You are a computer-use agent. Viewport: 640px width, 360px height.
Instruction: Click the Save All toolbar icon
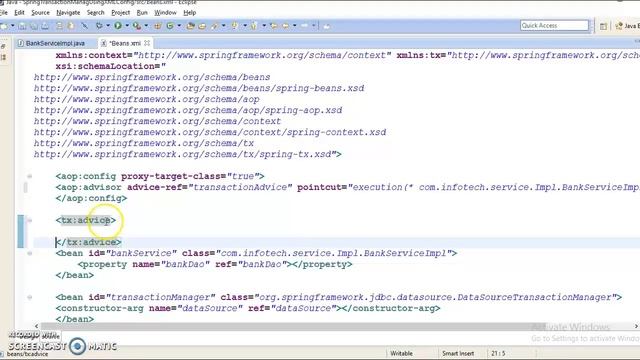[34, 26]
